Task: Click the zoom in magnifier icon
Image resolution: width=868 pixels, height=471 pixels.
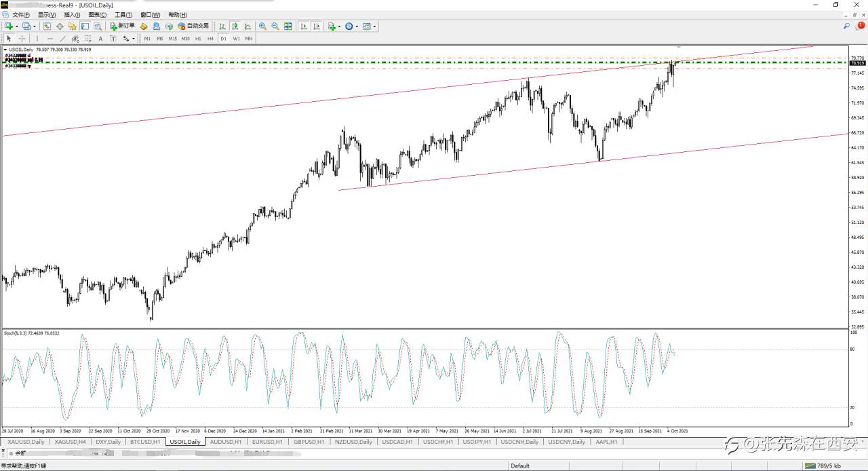Action: pyautogui.click(x=262, y=26)
